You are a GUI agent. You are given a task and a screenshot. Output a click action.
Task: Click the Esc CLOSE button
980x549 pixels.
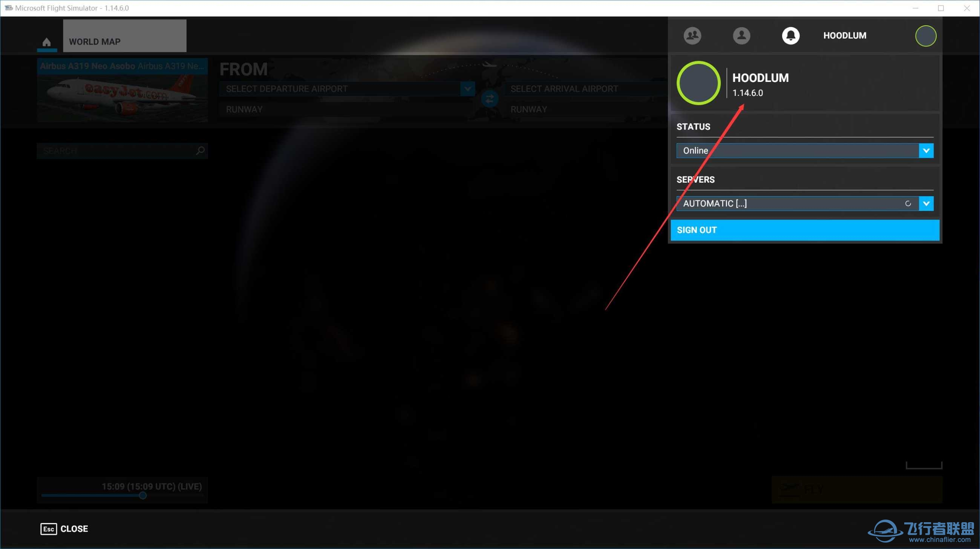click(64, 529)
